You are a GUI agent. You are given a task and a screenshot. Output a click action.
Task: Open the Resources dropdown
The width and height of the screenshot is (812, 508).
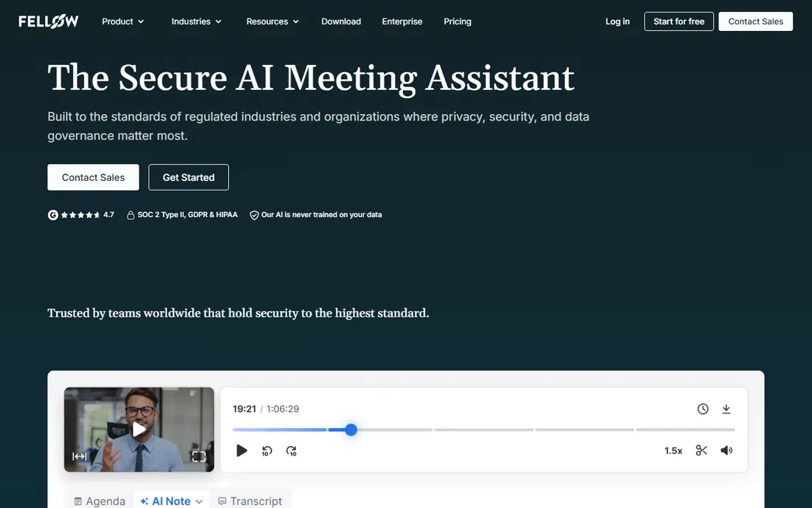click(x=272, y=21)
